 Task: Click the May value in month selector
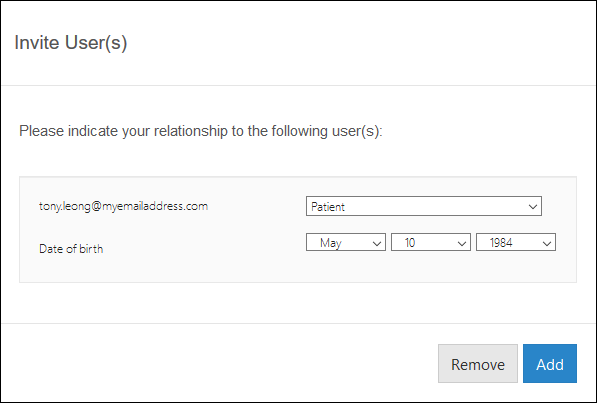pos(330,243)
